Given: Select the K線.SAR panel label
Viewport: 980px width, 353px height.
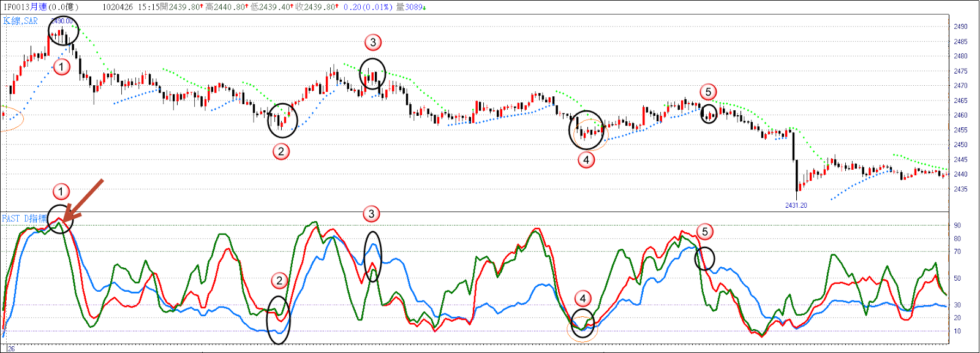Looking at the screenshot, I should coord(20,21).
